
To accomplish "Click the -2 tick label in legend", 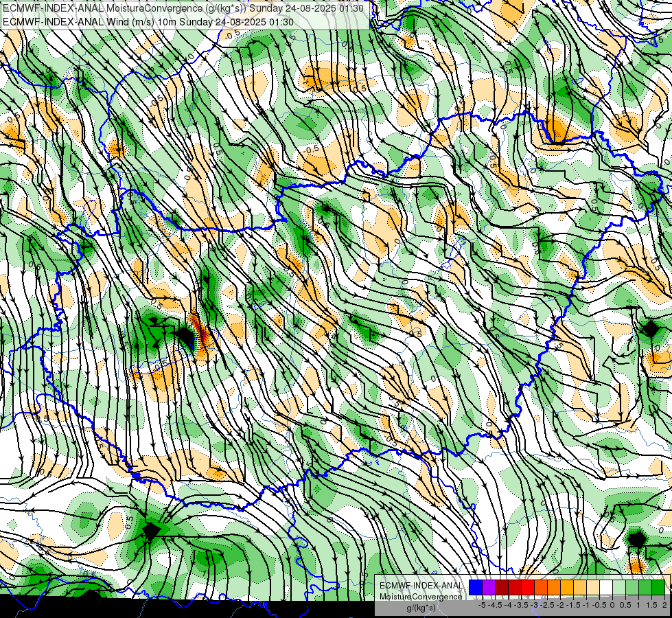I will click(x=560, y=605).
